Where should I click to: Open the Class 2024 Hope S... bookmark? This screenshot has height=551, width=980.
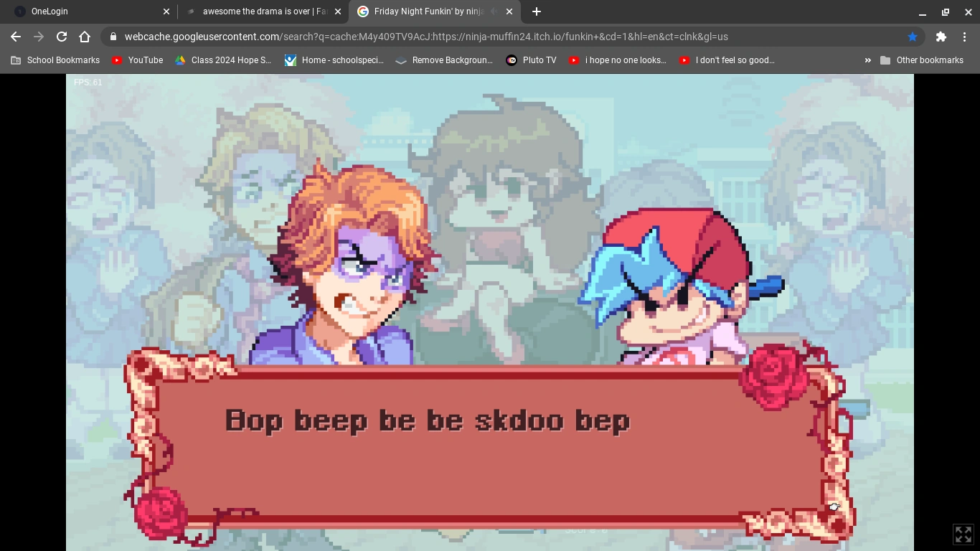click(x=223, y=60)
